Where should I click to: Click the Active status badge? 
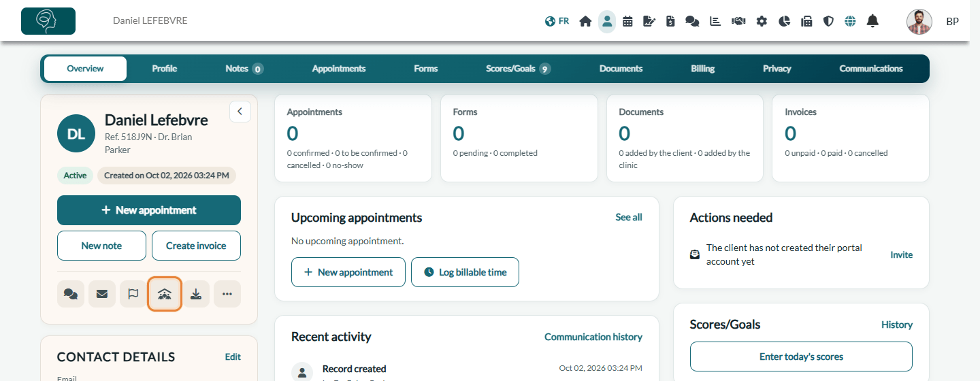pyautogui.click(x=75, y=176)
